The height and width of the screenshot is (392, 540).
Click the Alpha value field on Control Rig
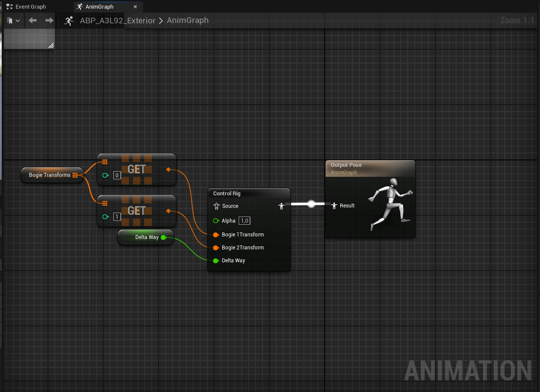244,221
